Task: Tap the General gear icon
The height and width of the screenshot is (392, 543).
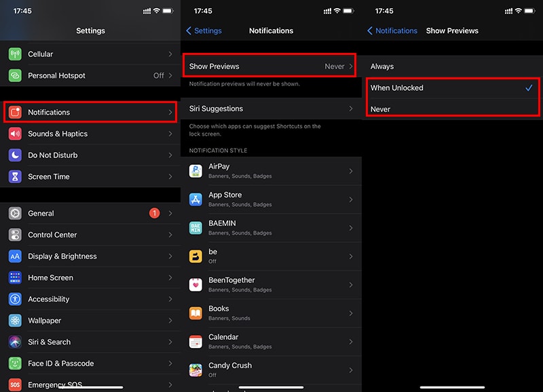Action: [15, 213]
